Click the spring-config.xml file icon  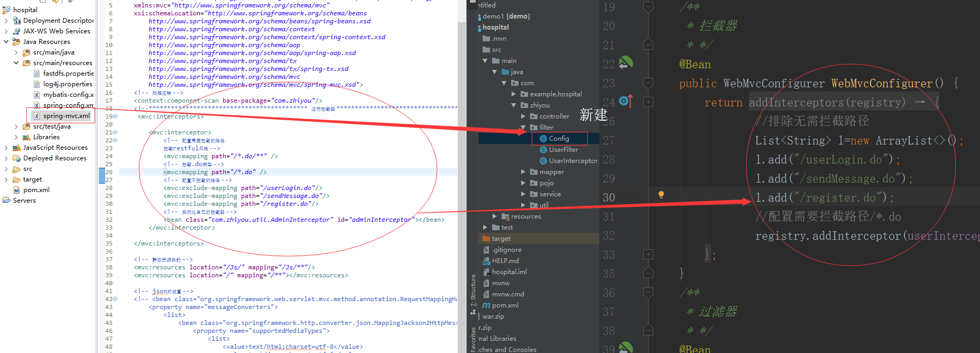click(x=36, y=105)
